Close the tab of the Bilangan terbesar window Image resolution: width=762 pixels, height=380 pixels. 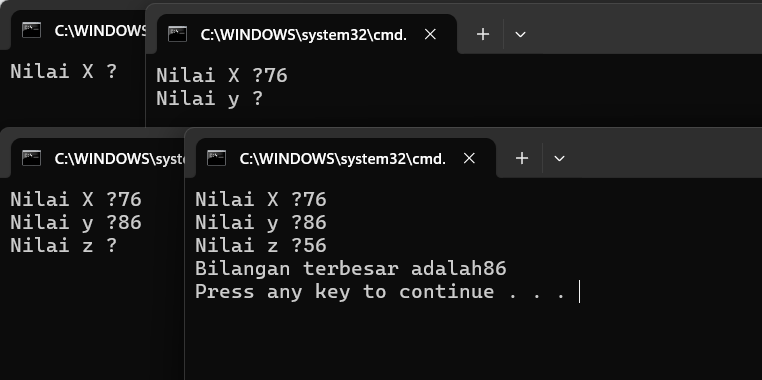469,158
